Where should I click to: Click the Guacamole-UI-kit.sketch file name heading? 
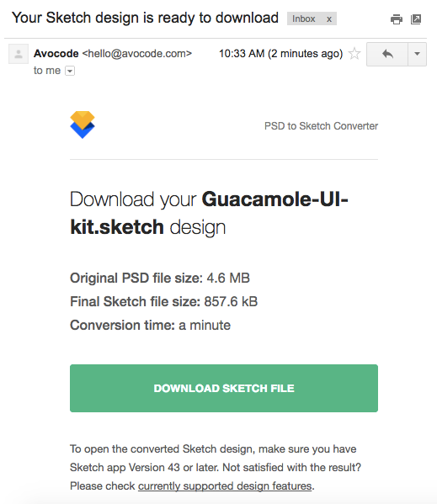click(x=209, y=213)
